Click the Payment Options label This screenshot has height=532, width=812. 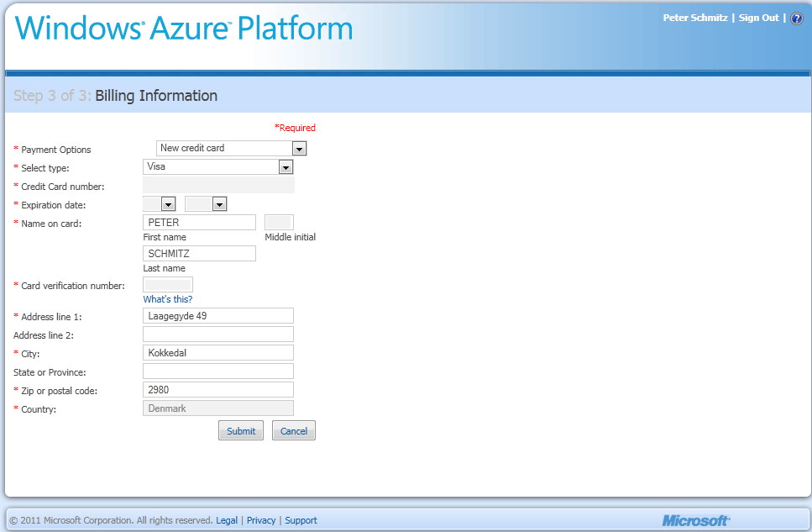[56, 150]
